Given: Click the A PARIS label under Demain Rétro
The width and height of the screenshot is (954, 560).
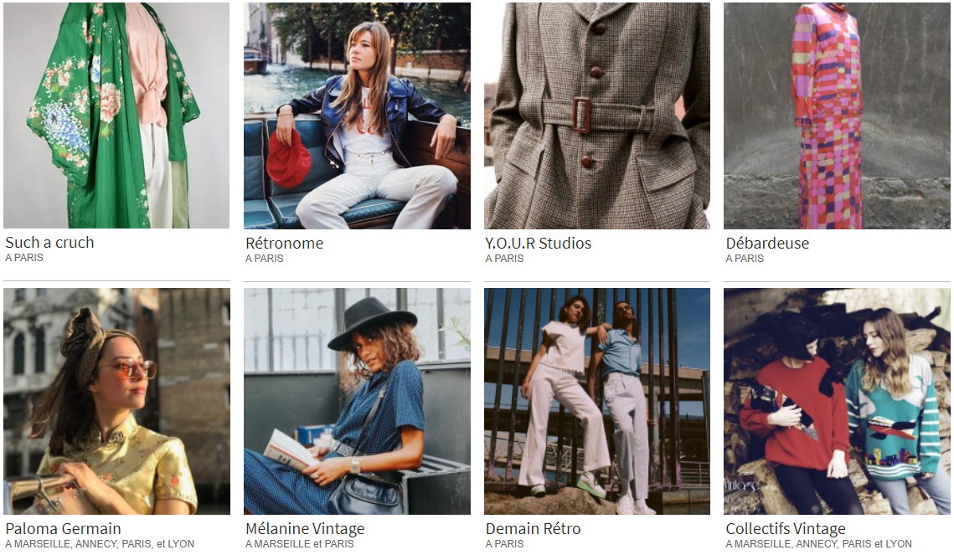Looking at the screenshot, I should pyautogui.click(x=504, y=543).
